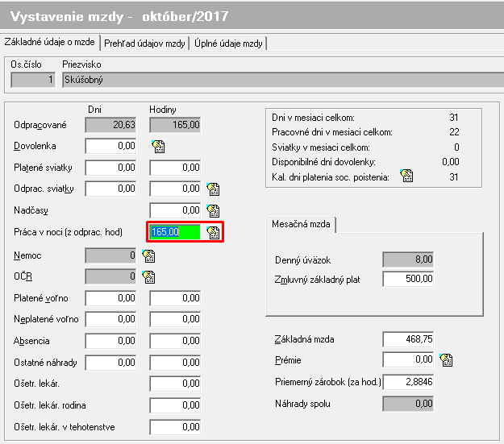Click the detail icon next to Nadčasy

[214, 211]
